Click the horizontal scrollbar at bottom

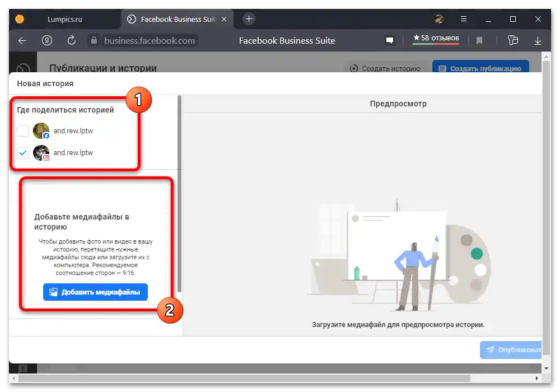244,378
